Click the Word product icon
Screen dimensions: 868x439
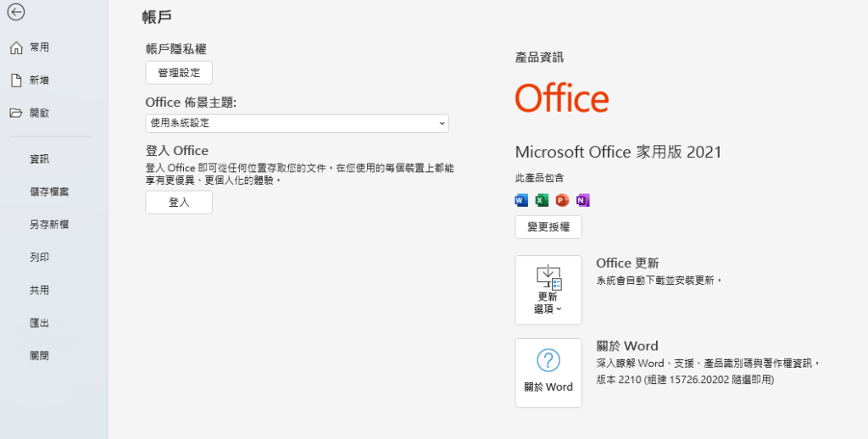pos(521,200)
